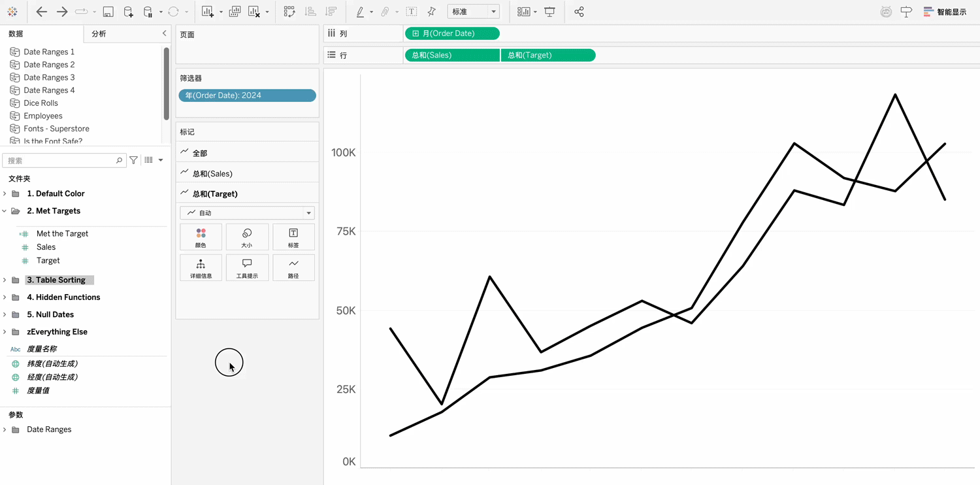The width and height of the screenshot is (980, 485).
Task: Click the Duplicate Worksheet icon
Action: tap(235, 12)
